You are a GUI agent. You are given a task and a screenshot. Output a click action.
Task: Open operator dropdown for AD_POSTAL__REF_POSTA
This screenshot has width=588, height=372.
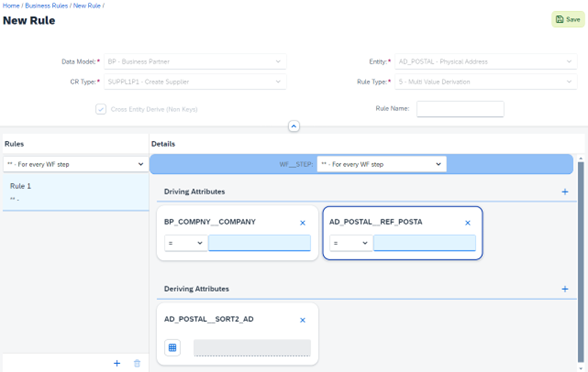351,243
